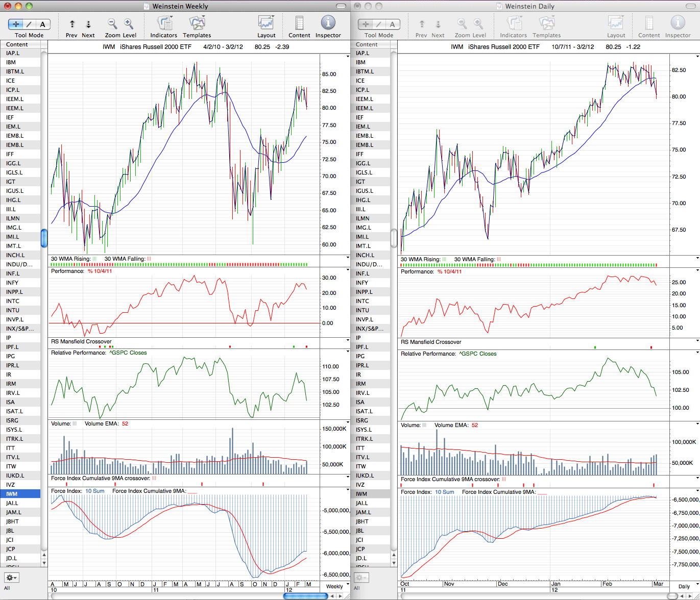Open Daily period dropdown

tap(684, 586)
